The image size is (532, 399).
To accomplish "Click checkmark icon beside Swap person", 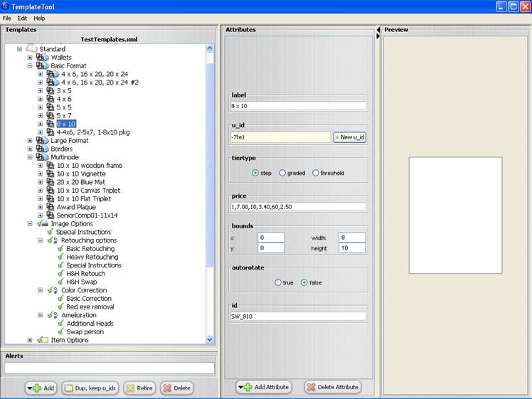I will 60,332.
